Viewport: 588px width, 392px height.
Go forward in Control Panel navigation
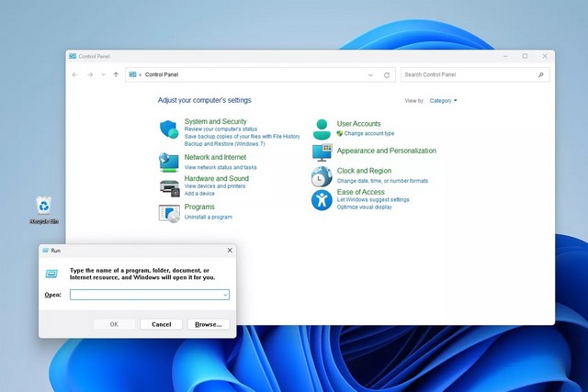coord(90,74)
